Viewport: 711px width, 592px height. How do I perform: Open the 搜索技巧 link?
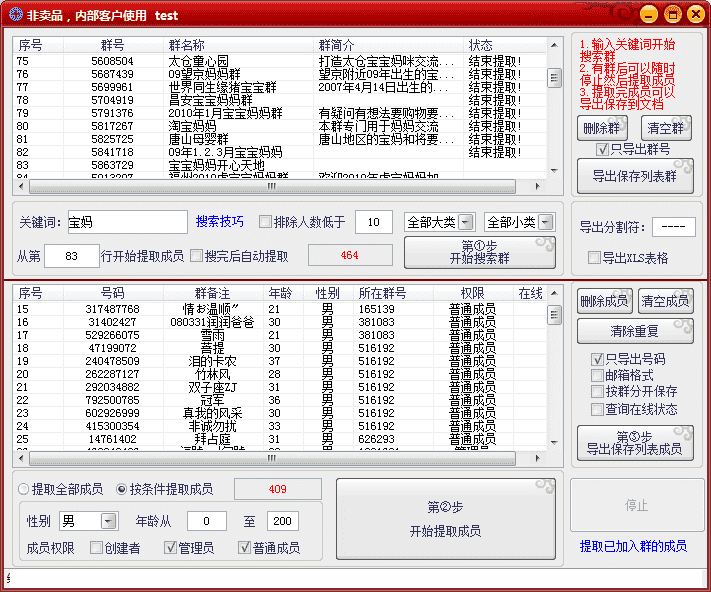pos(219,222)
